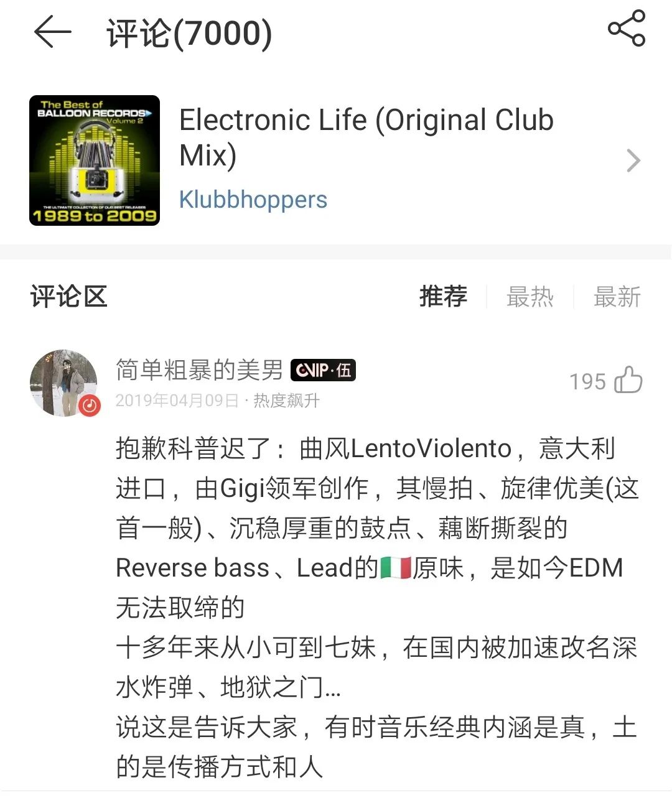Tap the 评论区 section header
Viewport: 672px width, 798px height.
pos(69,297)
